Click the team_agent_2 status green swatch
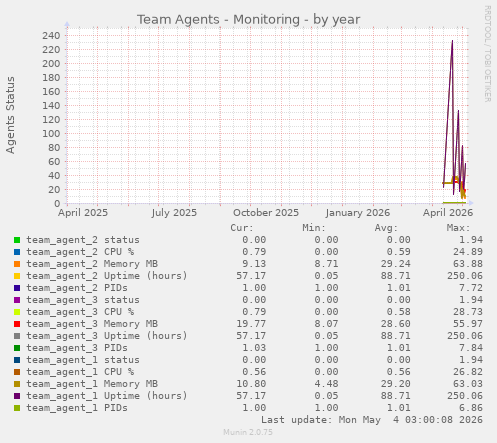Image resolution: width=497 pixels, height=443 pixels. point(17,240)
